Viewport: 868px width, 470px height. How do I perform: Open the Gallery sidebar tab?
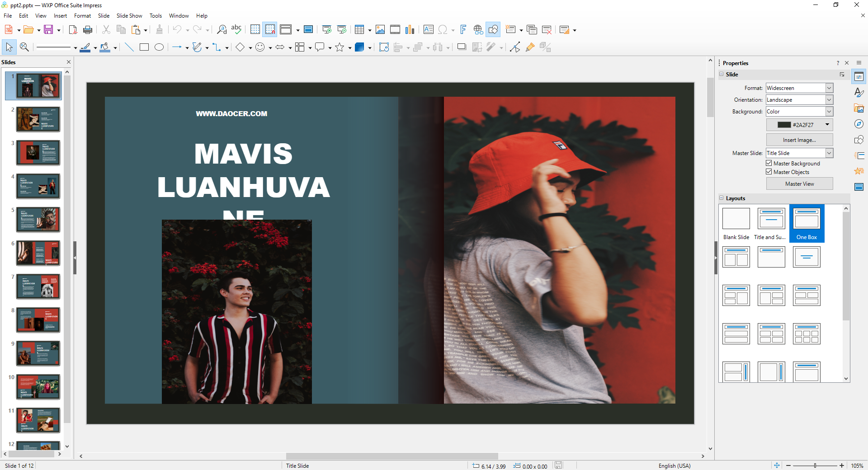click(859, 108)
